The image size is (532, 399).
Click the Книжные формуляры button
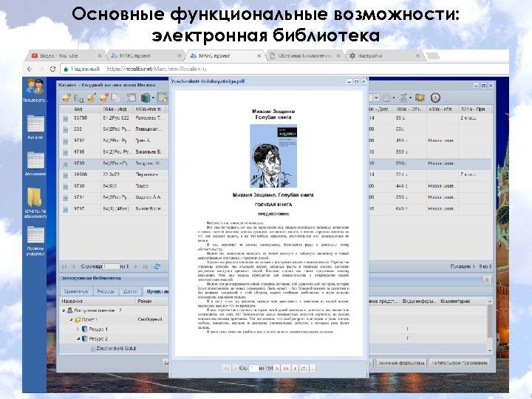click(x=401, y=363)
